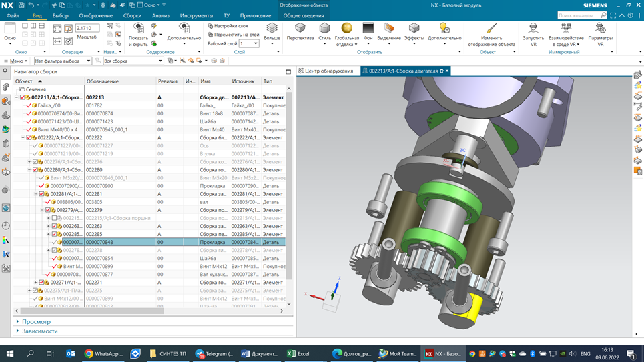Open Взаимодействие в среде VR
Image resolution: width=644 pixels, height=362 pixels.
point(566,33)
